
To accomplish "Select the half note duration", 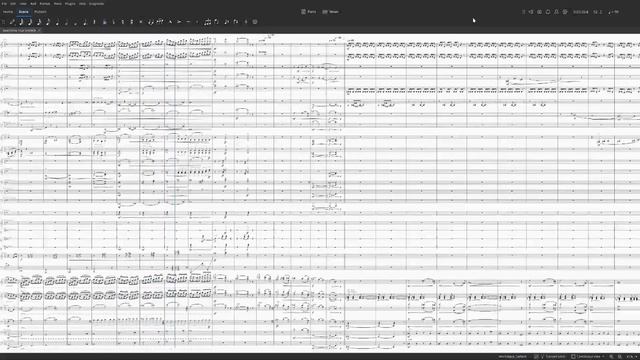I will 66,22.
